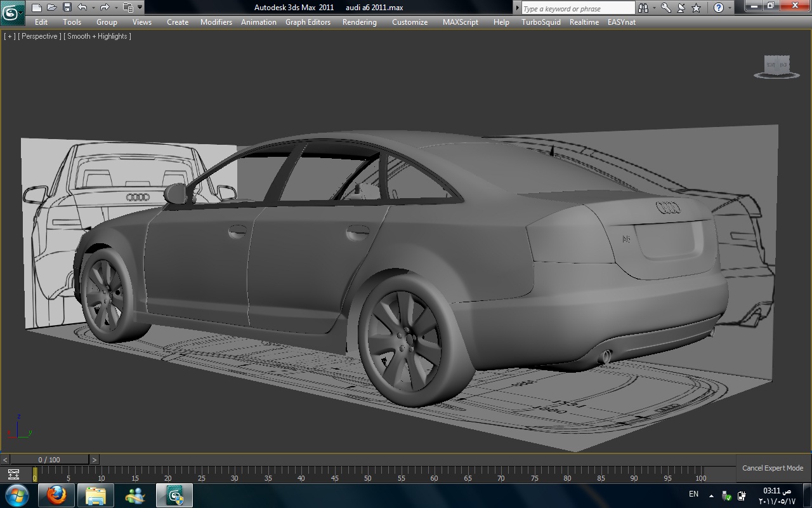This screenshot has height=508, width=812.
Task: Click the Redo arrow icon
Action: coord(104,8)
